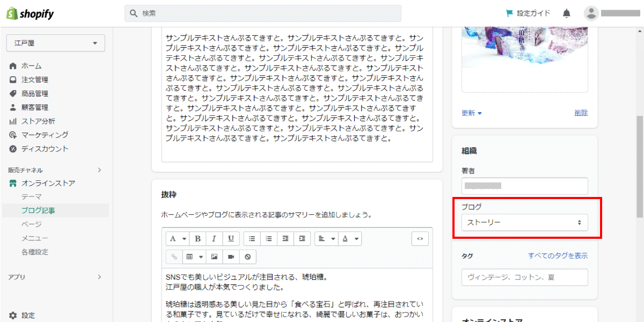Expand the アプリ section chevron
The image size is (644, 322).
pyautogui.click(x=99, y=277)
